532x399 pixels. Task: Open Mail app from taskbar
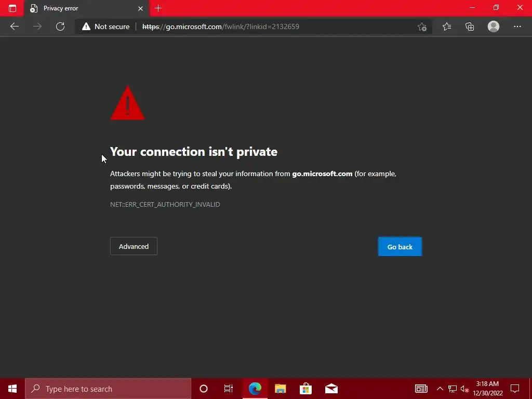(331, 389)
